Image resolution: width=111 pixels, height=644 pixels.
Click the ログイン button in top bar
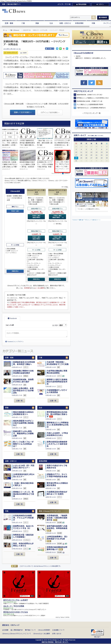tap(100, 4)
